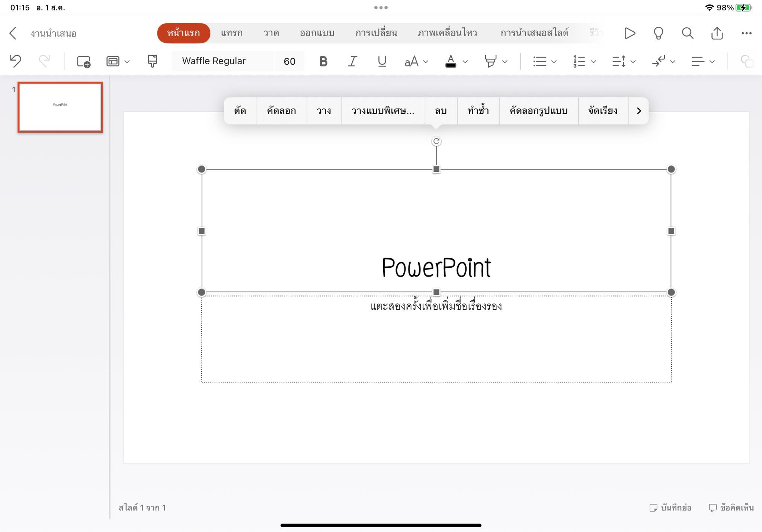Open the lightbulb Tell Me icon
This screenshot has height=532, width=762.
coord(658,33)
